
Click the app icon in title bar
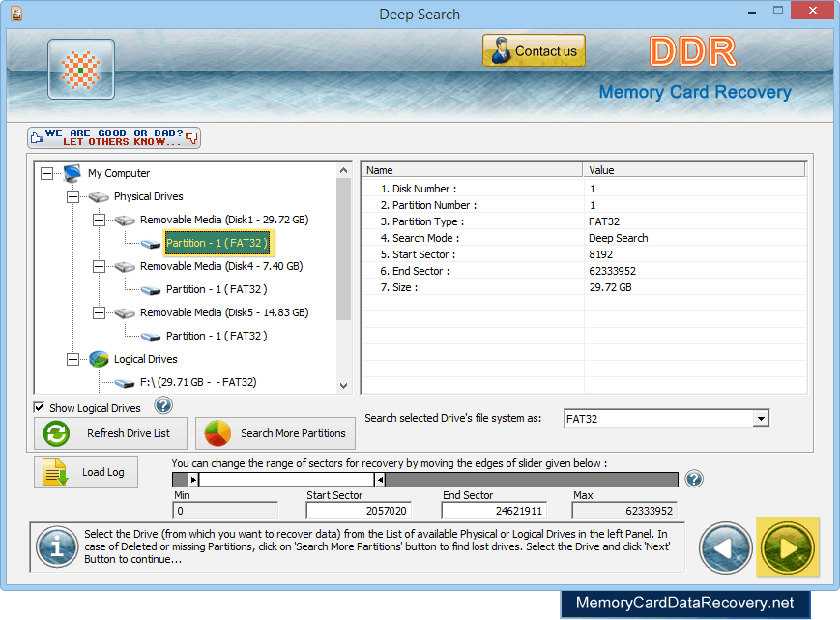pos(16,14)
